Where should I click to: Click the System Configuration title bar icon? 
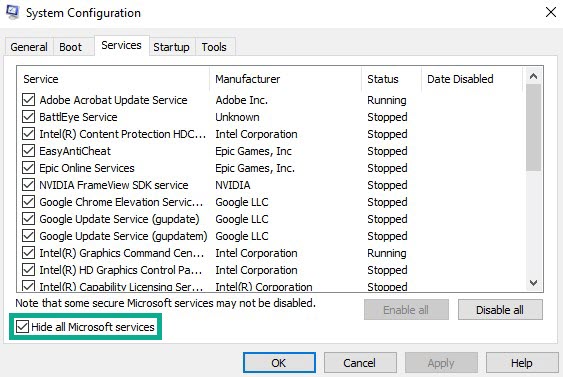[12, 12]
